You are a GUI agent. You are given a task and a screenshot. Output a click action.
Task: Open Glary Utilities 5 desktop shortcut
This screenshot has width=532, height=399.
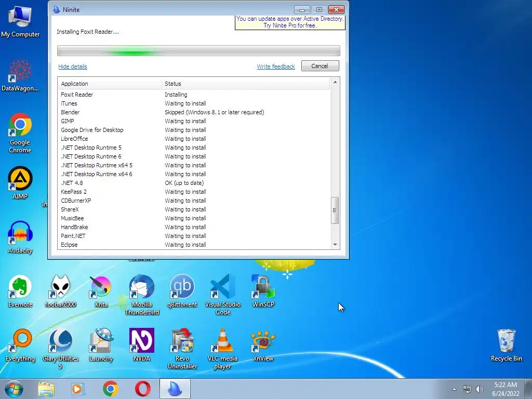pyautogui.click(x=60, y=349)
